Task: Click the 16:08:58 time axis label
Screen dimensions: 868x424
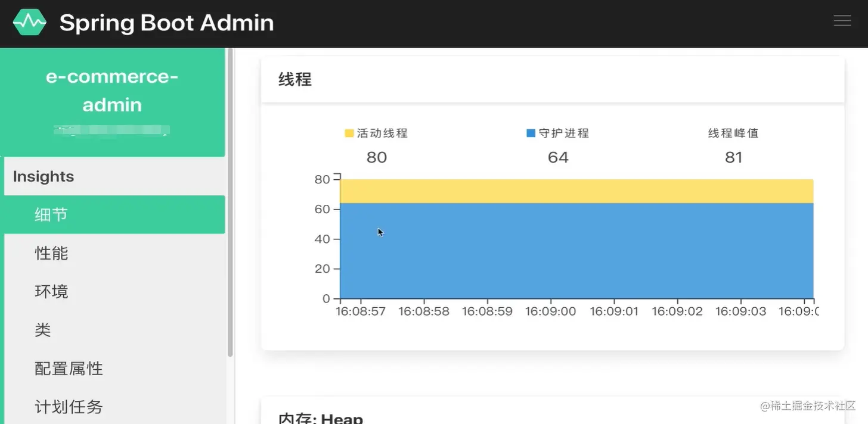Action: [x=424, y=311]
